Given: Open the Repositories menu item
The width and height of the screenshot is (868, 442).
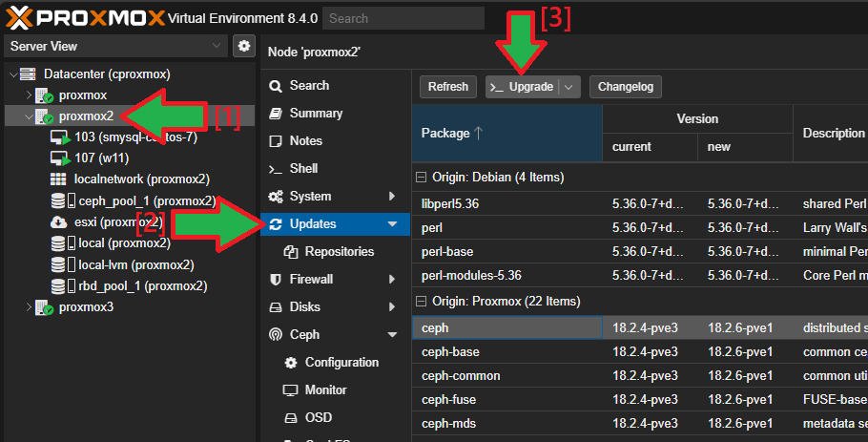Looking at the screenshot, I should click(336, 252).
